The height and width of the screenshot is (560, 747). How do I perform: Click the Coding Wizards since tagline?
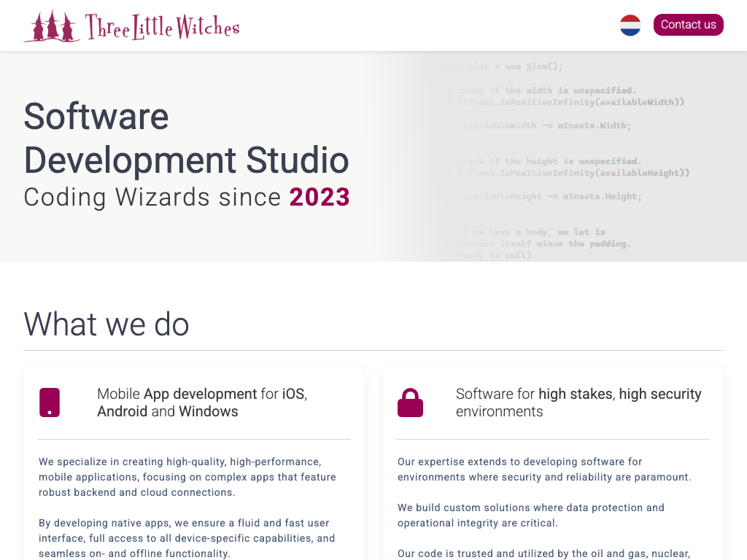coord(152,198)
